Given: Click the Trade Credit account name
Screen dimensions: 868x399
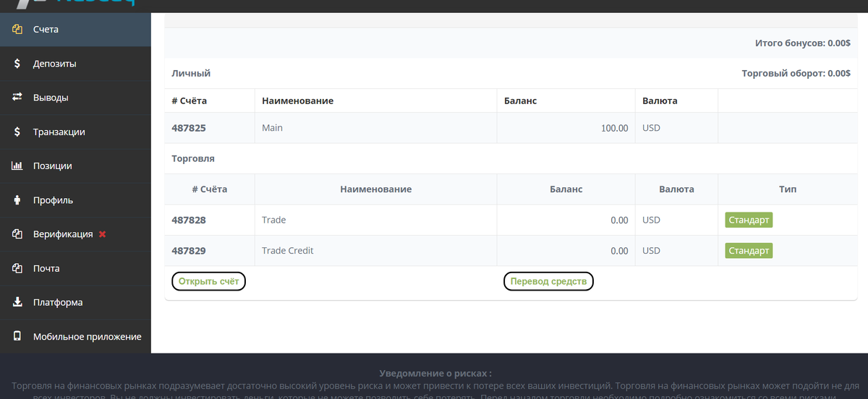Looking at the screenshot, I should point(287,251).
